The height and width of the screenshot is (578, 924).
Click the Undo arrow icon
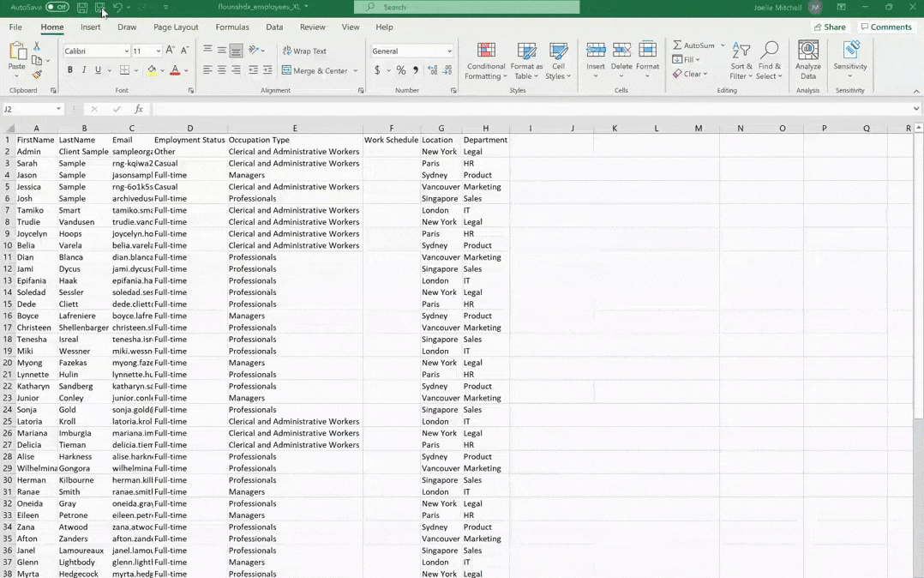click(x=117, y=7)
